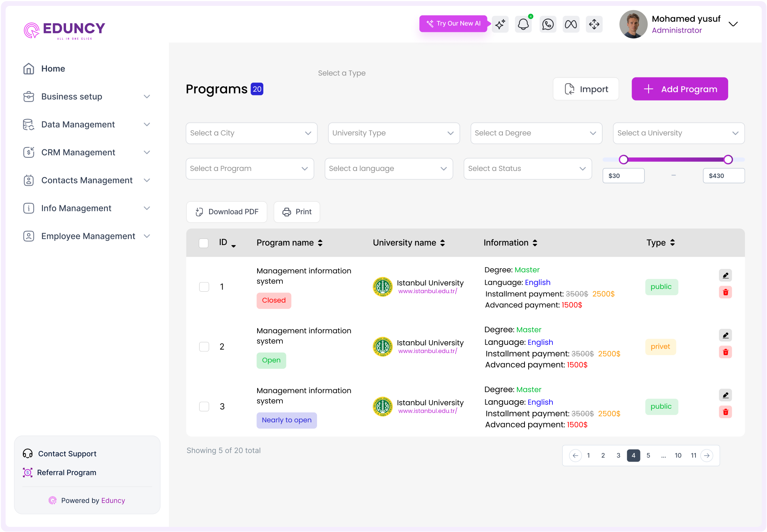
Task: Delete program row 1 with trash icon
Action: pyautogui.click(x=726, y=292)
